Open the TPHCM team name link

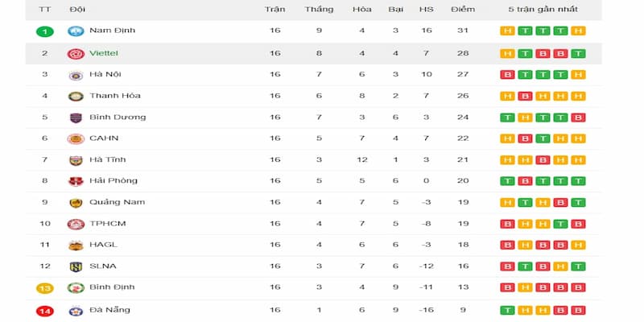tap(108, 224)
